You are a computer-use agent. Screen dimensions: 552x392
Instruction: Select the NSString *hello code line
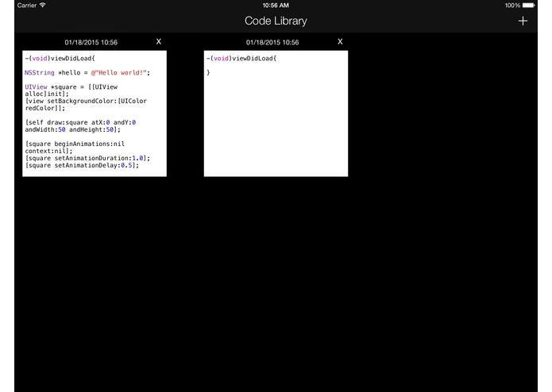[x=87, y=73]
